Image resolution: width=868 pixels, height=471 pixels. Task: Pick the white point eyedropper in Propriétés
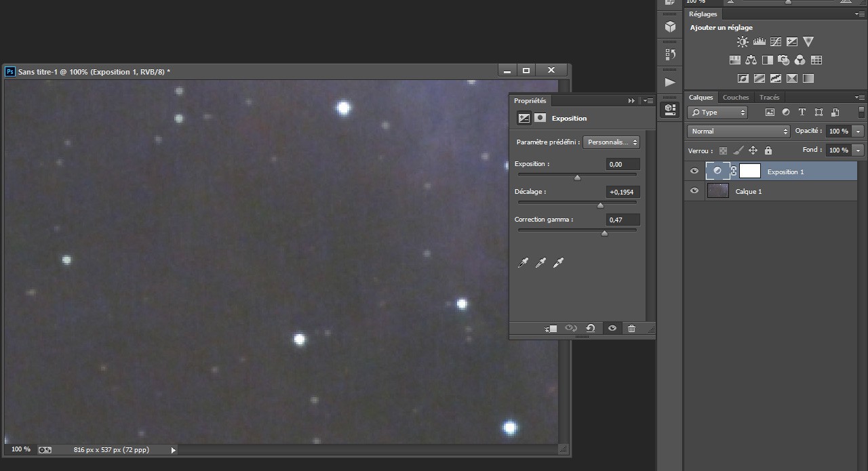(x=558, y=262)
